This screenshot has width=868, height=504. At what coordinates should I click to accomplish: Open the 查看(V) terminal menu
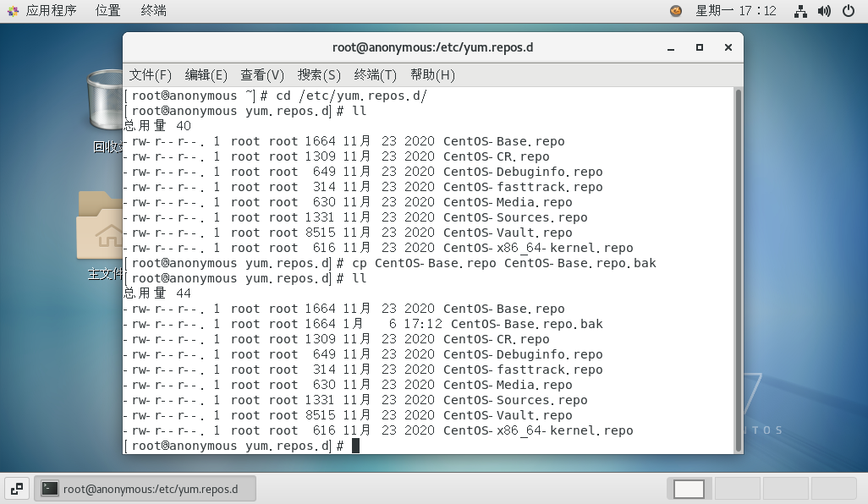(262, 74)
